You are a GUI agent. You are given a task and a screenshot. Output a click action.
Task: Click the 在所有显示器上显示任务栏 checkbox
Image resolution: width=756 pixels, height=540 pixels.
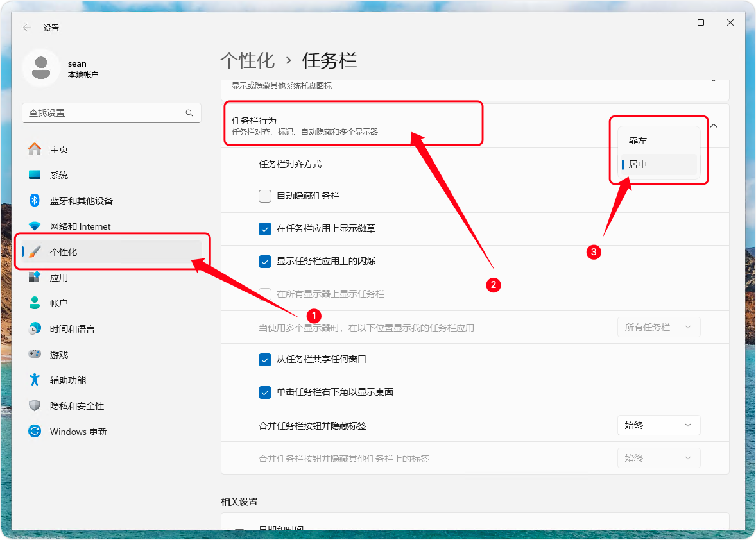click(x=264, y=294)
